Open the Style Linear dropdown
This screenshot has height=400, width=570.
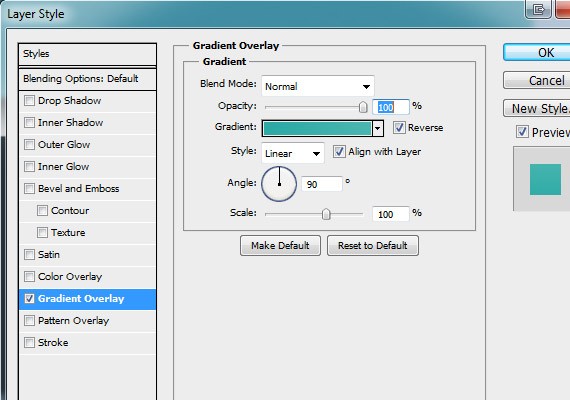click(x=292, y=153)
